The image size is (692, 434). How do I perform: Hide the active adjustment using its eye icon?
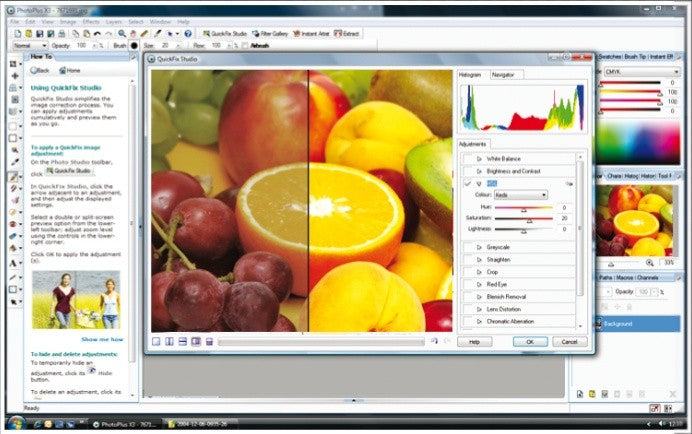pos(569,184)
